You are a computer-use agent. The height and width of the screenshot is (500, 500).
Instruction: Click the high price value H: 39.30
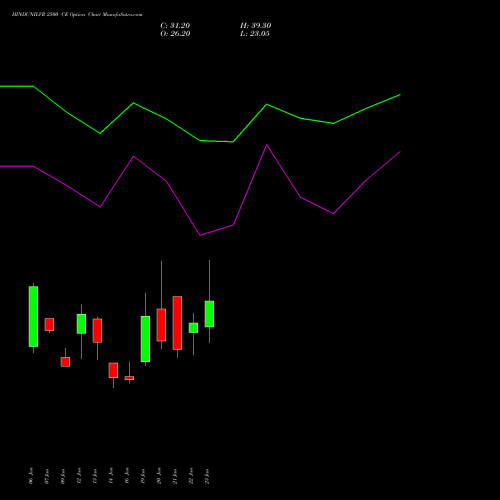click(x=255, y=25)
